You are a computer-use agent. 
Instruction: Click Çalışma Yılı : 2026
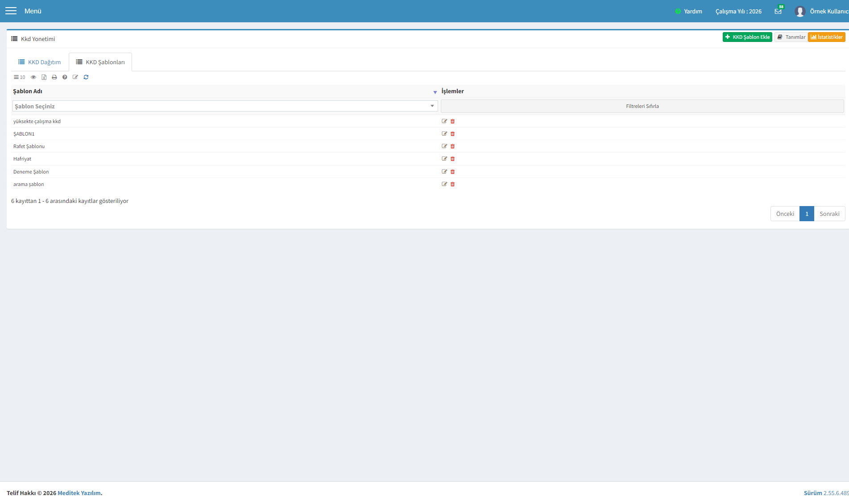pyautogui.click(x=738, y=11)
